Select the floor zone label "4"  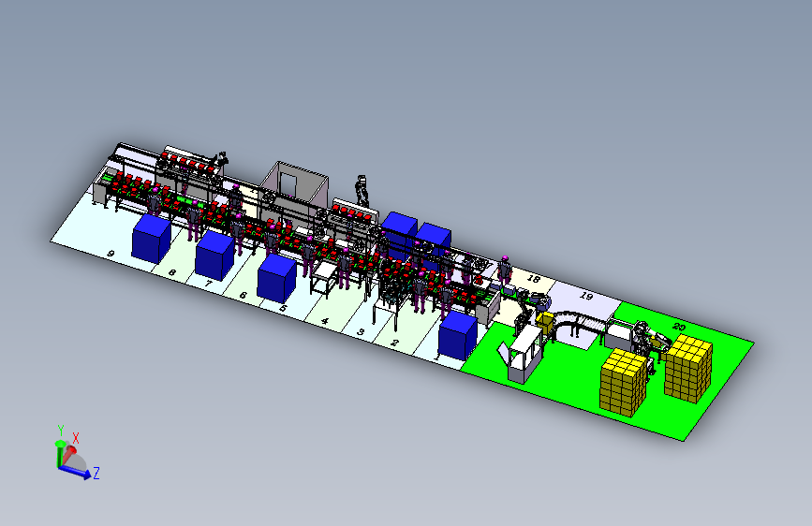(x=324, y=321)
